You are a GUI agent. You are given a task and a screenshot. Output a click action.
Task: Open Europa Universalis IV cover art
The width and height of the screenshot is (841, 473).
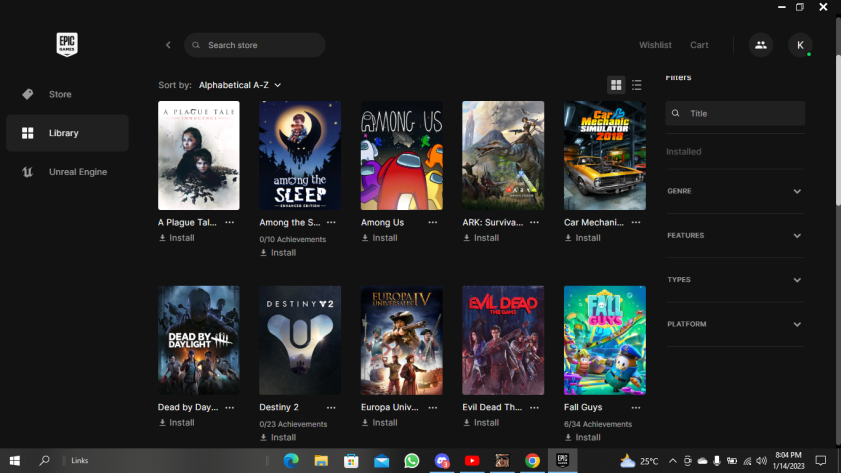(x=402, y=341)
